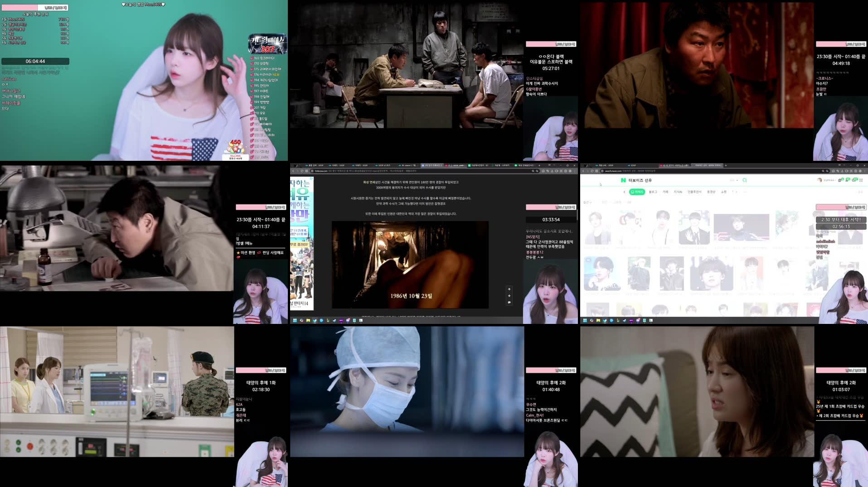Click the 03:33:54 timer overlay
868x487 pixels.
pos(551,220)
